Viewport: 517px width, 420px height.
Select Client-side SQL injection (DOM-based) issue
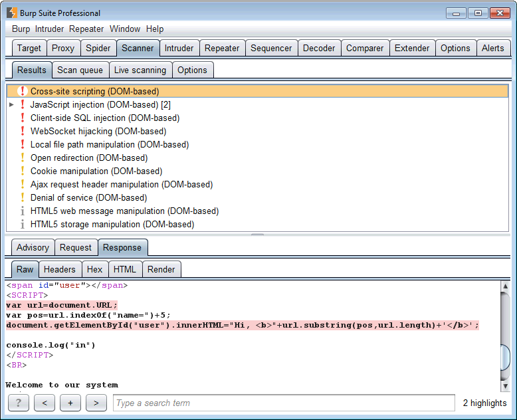[258, 118]
